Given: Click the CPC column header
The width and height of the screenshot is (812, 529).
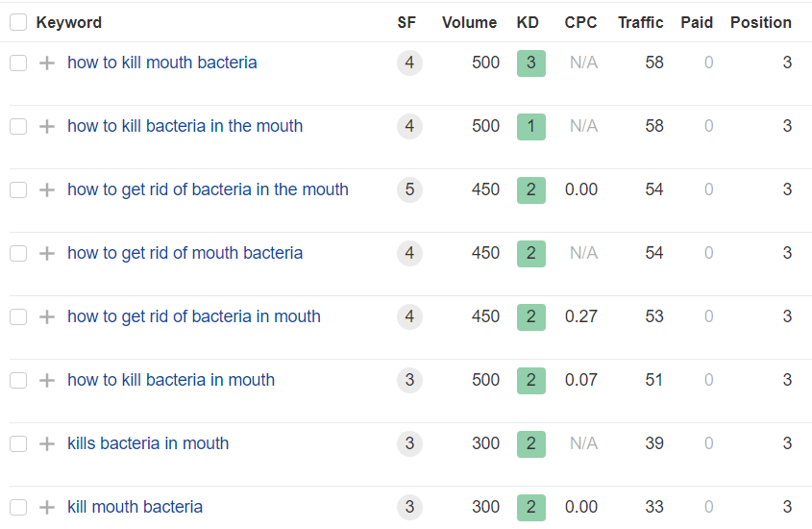Looking at the screenshot, I should point(580,23).
